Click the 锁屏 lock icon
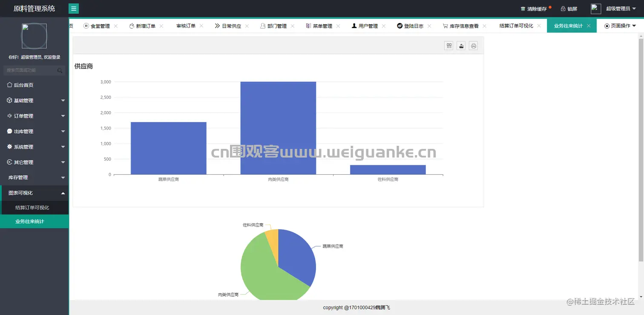 (563, 9)
